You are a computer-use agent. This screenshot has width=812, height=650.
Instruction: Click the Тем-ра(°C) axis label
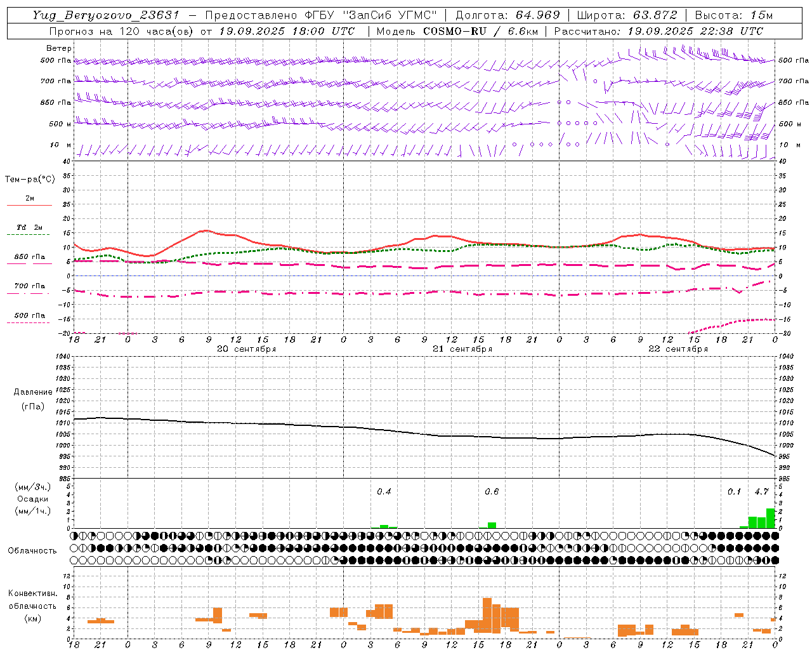click(30, 180)
